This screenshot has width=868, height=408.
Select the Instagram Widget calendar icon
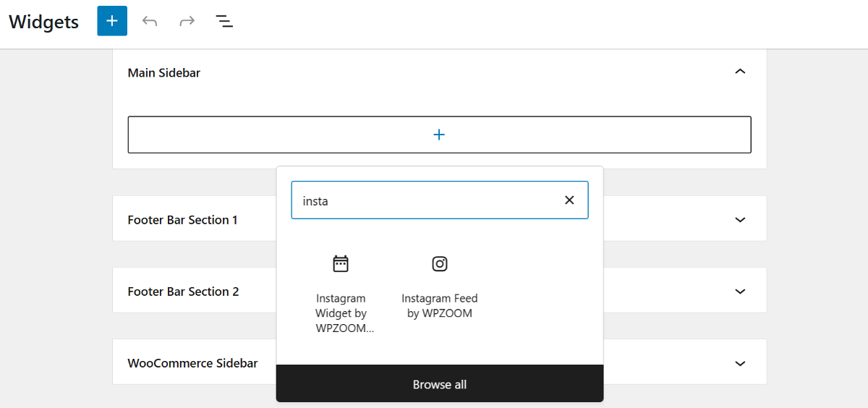(341, 264)
